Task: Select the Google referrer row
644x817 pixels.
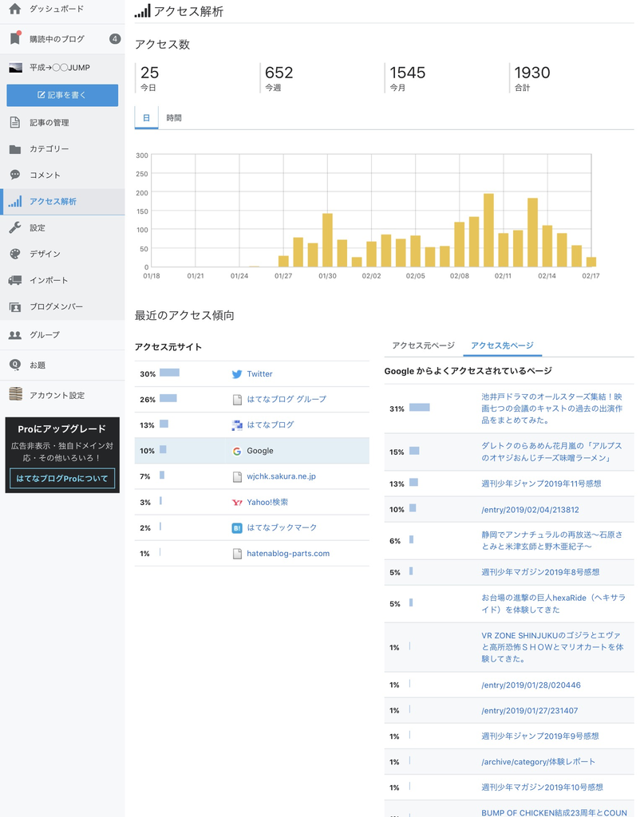Action: click(x=251, y=451)
